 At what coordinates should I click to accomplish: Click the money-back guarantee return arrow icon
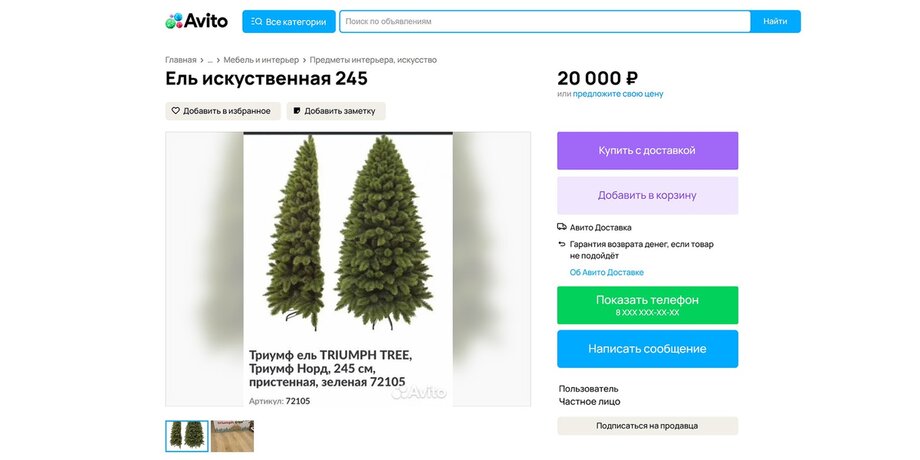(562, 244)
